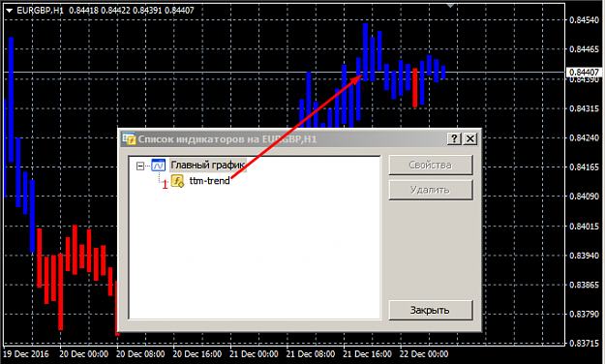Click the tallest blue bar at the chart peak
605x364 pixels.
tap(365, 52)
